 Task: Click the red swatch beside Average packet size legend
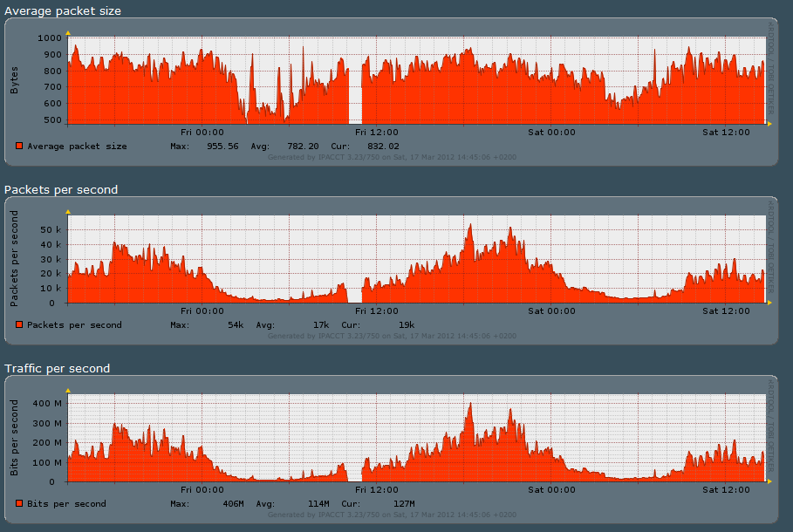pyautogui.click(x=19, y=147)
